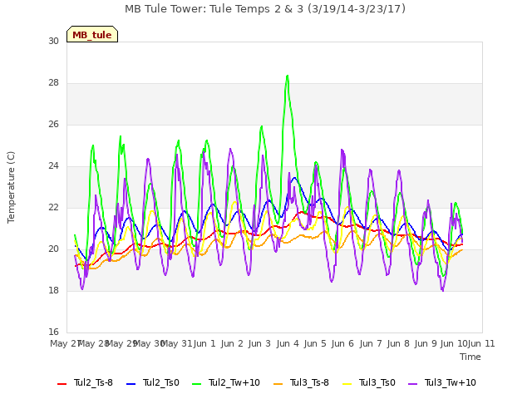Click the Time axis label
The width and height of the screenshot is (532, 399).
pos(470,357)
